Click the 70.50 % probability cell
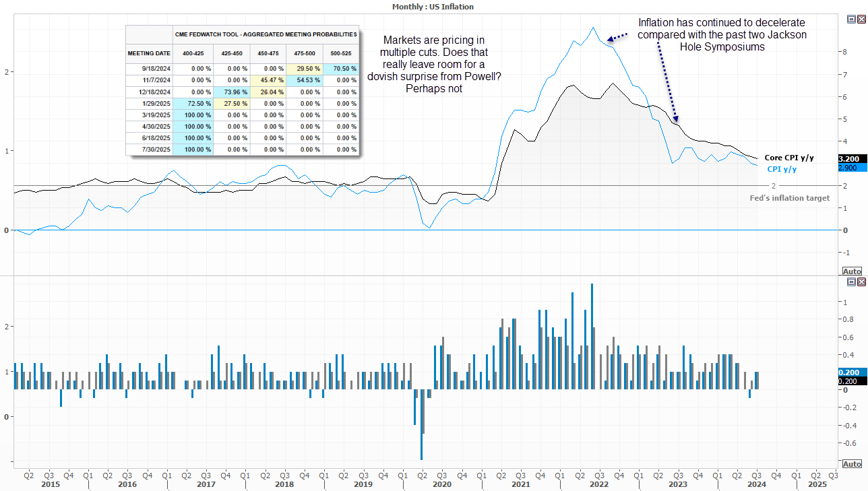The height and width of the screenshot is (491, 868). [x=341, y=68]
